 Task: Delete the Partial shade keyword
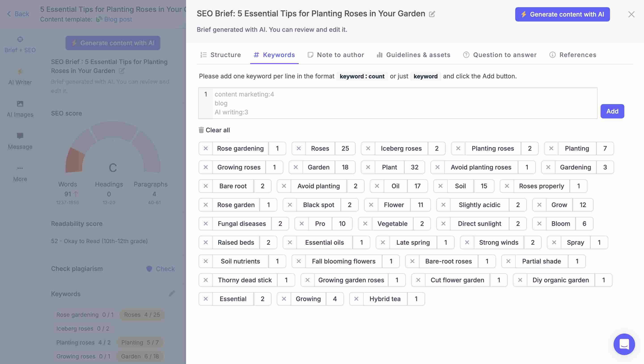tap(508, 261)
